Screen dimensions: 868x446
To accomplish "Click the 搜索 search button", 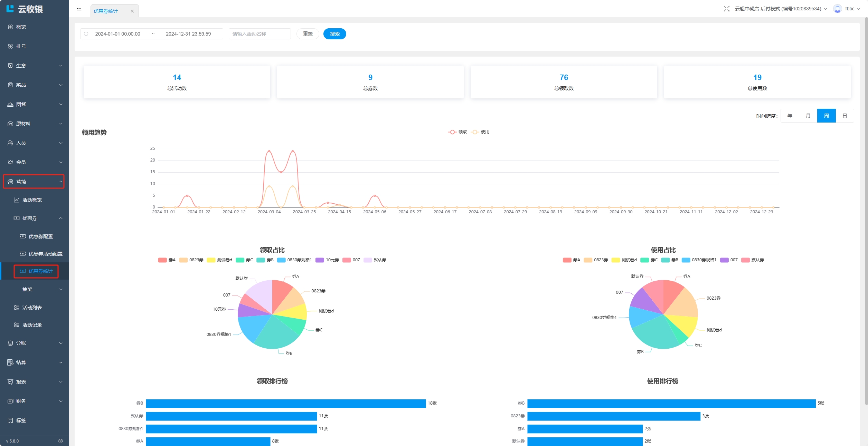I will 334,34.
